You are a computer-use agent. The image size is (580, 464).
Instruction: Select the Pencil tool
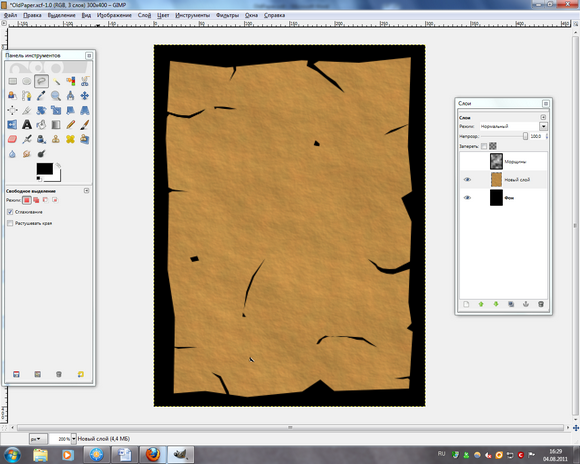coord(70,125)
